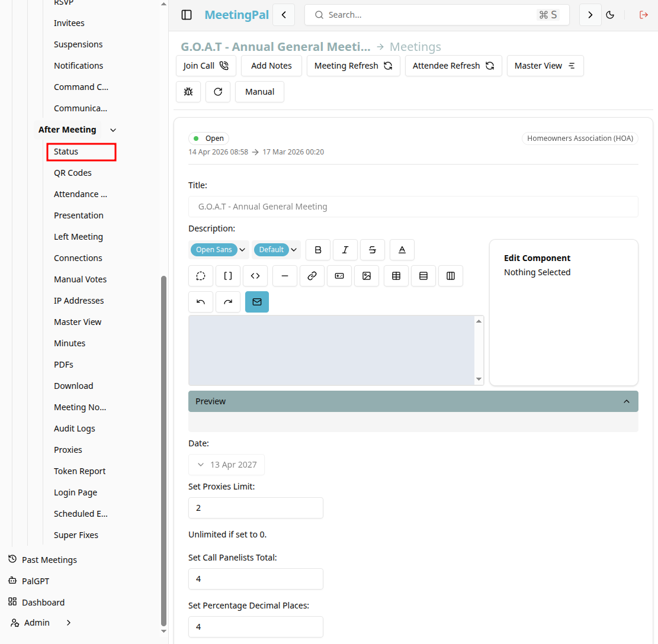Insert square brackets placeholder
Viewport: 658px width, 644px height.
point(228,276)
